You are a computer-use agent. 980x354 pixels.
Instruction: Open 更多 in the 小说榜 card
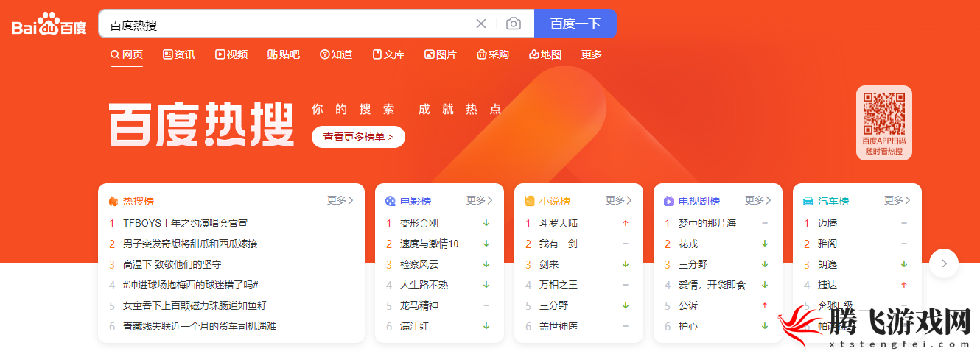click(619, 200)
